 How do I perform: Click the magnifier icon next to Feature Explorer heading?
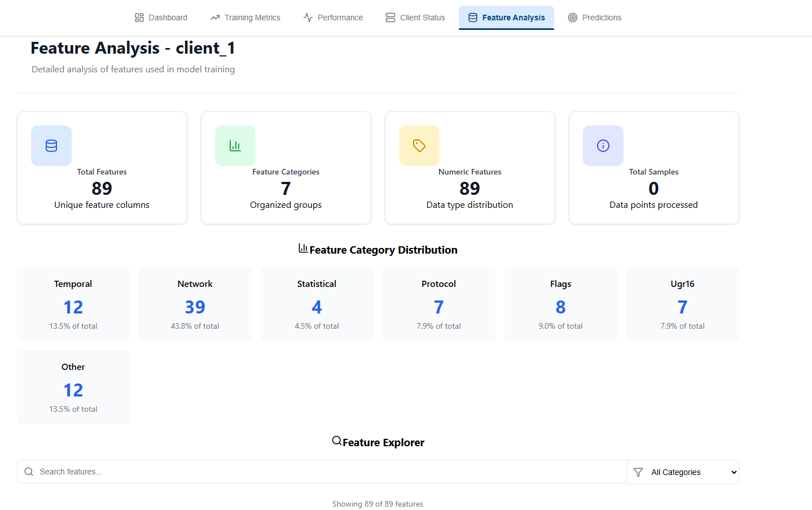point(337,441)
